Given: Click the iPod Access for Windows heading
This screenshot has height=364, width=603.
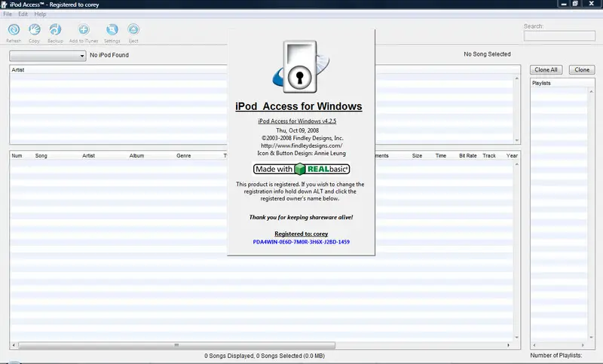Looking at the screenshot, I should click(298, 106).
